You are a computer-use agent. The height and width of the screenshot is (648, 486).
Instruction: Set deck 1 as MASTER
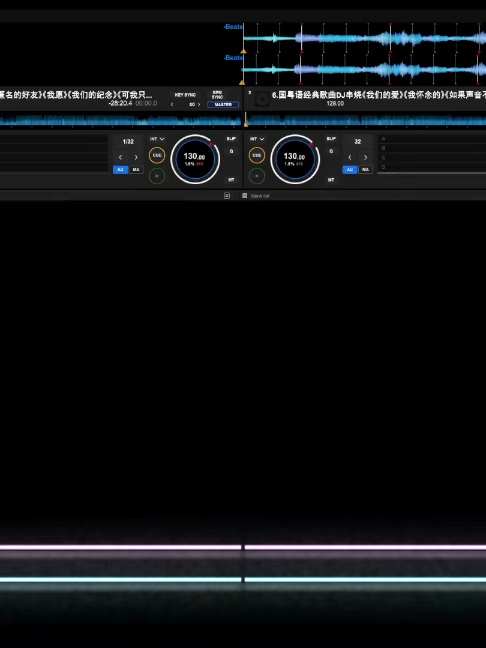pos(223,105)
